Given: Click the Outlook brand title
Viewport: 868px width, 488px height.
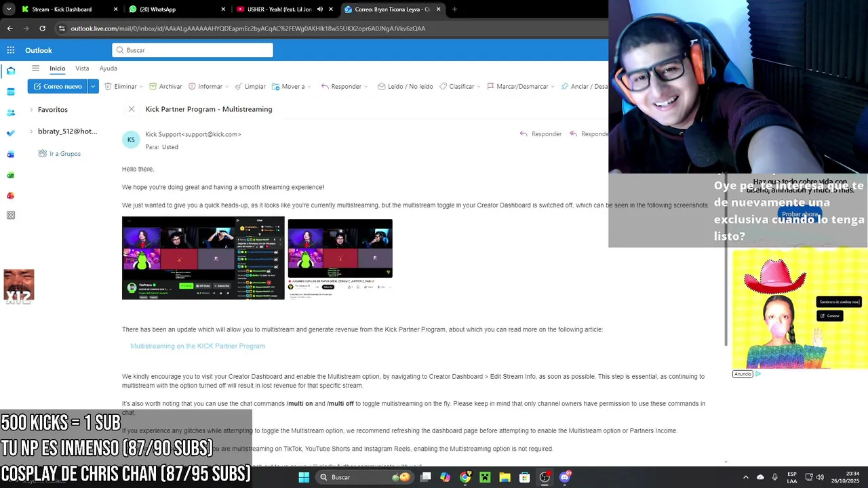Looking at the screenshot, I should click(39, 50).
